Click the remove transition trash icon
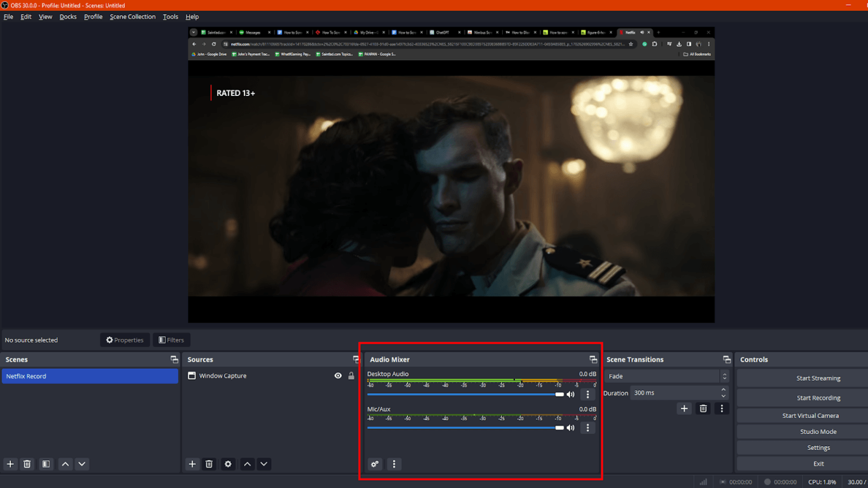This screenshot has width=868, height=488. pos(703,408)
